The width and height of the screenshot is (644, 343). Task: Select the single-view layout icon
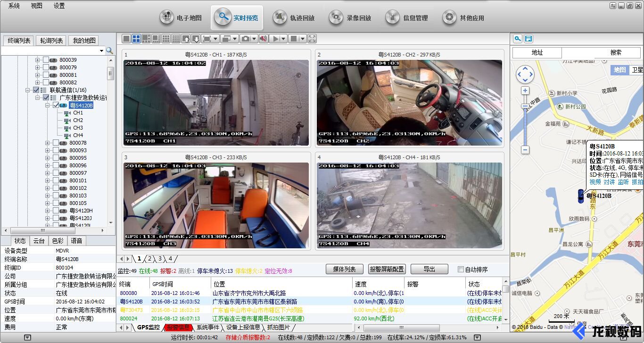point(127,39)
